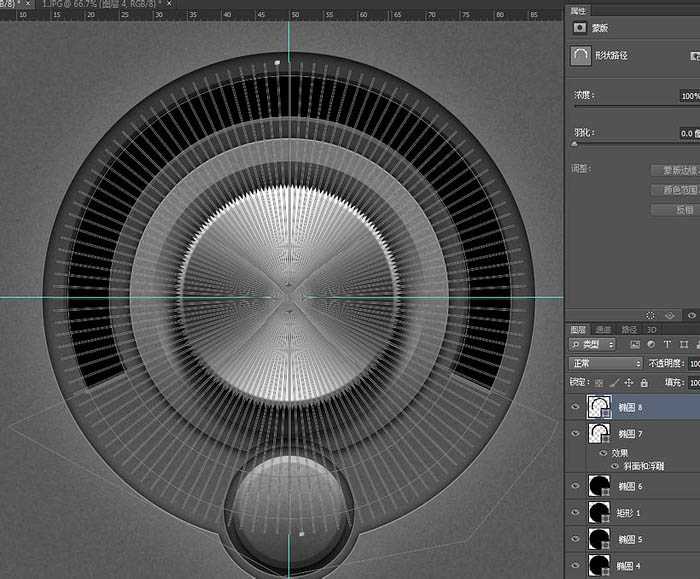Click the lock image pixels brush icon

614,382
